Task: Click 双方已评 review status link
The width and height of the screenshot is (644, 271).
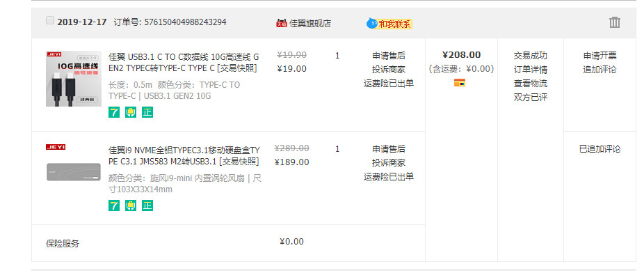Action: (530, 98)
